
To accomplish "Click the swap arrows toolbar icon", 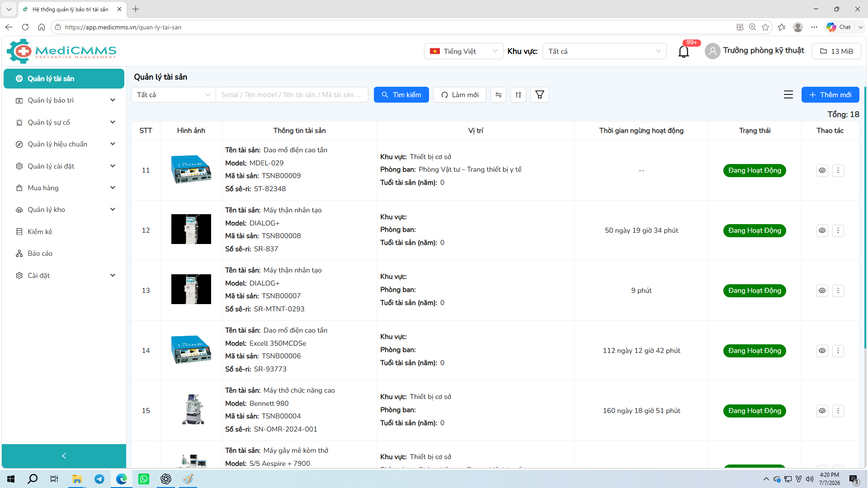I will (498, 95).
